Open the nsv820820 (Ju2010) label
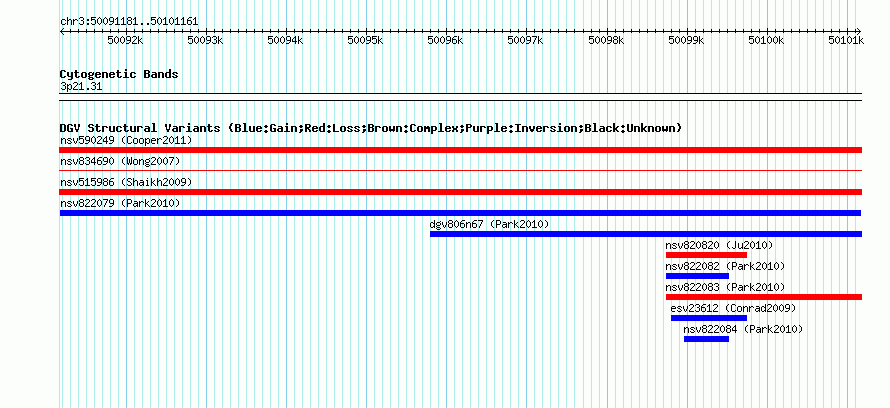 tap(719, 245)
